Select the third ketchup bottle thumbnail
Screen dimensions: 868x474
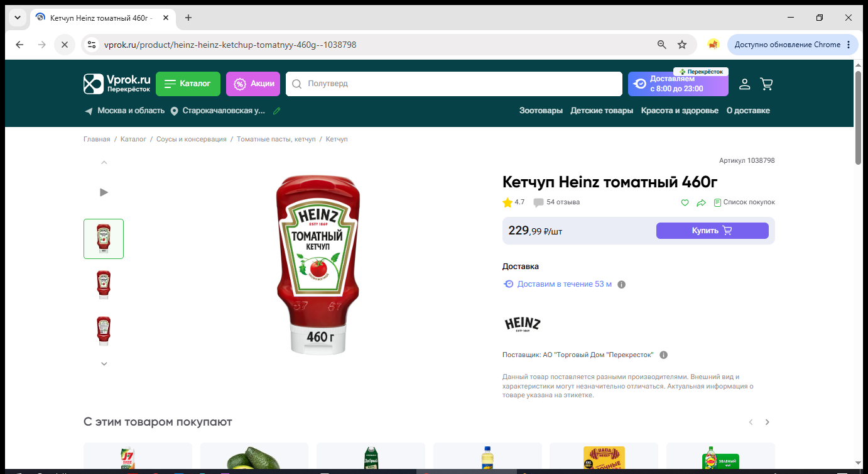pos(104,331)
